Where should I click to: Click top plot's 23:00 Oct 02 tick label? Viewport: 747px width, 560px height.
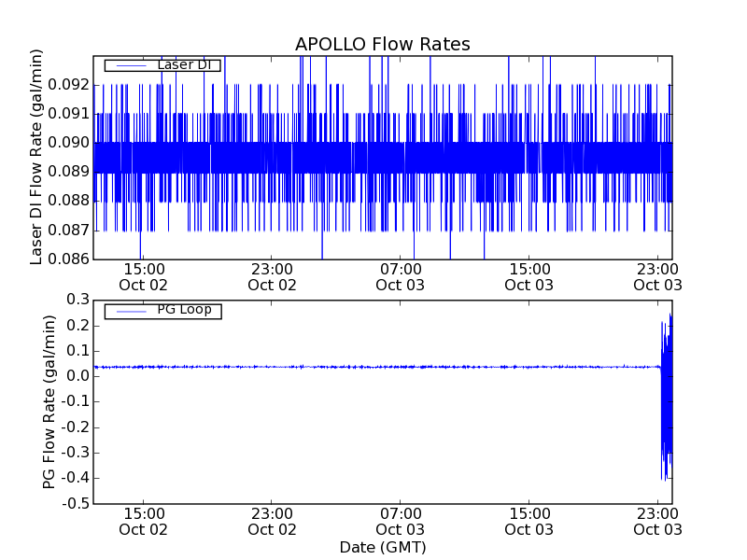[x=272, y=276]
